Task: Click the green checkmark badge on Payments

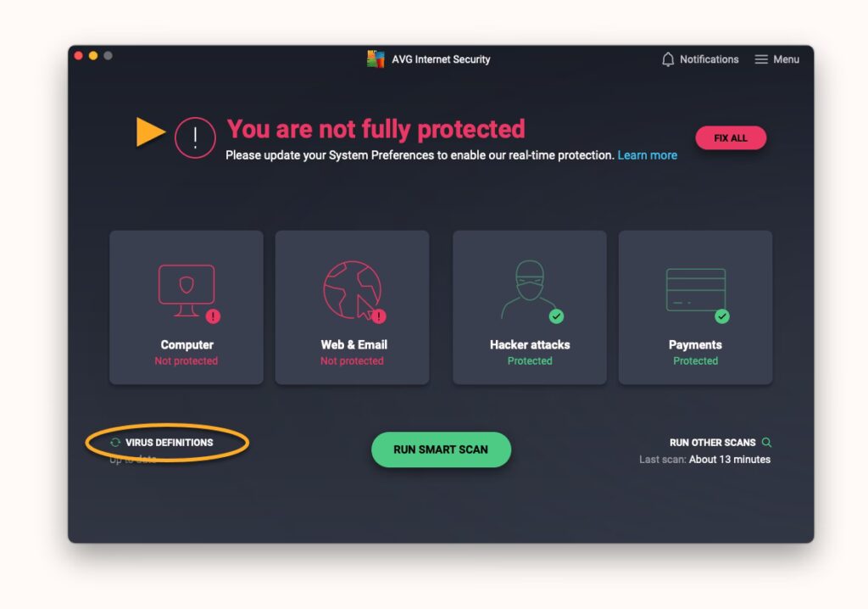Action: point(722,316)
